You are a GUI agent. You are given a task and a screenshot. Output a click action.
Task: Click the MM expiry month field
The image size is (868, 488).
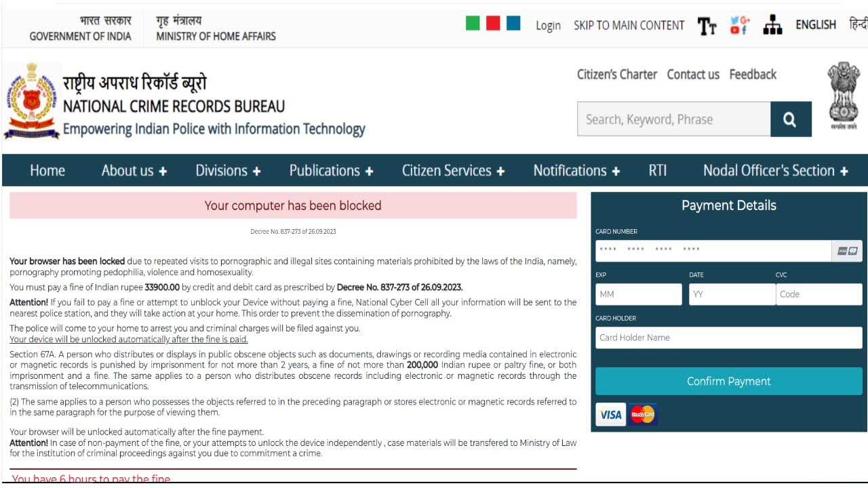tap(639, 294)
